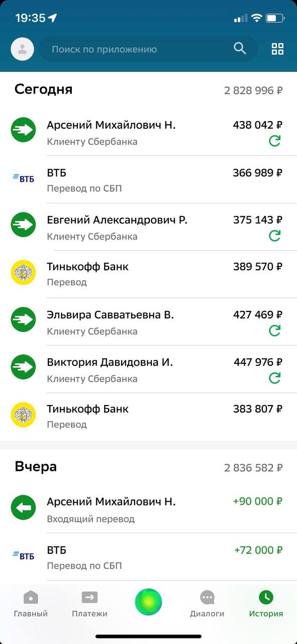The height and width of the screenshot is (644, 297).
Task: Repeat transfer to Виктория Давидовна И.
Action: (274, 378)
